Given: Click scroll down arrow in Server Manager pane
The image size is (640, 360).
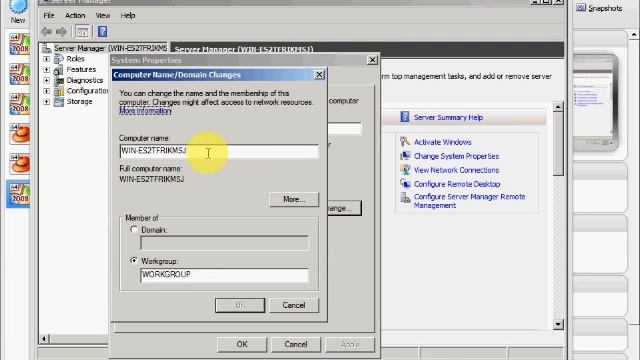Looking at the screenshot, I should point(558,324).
